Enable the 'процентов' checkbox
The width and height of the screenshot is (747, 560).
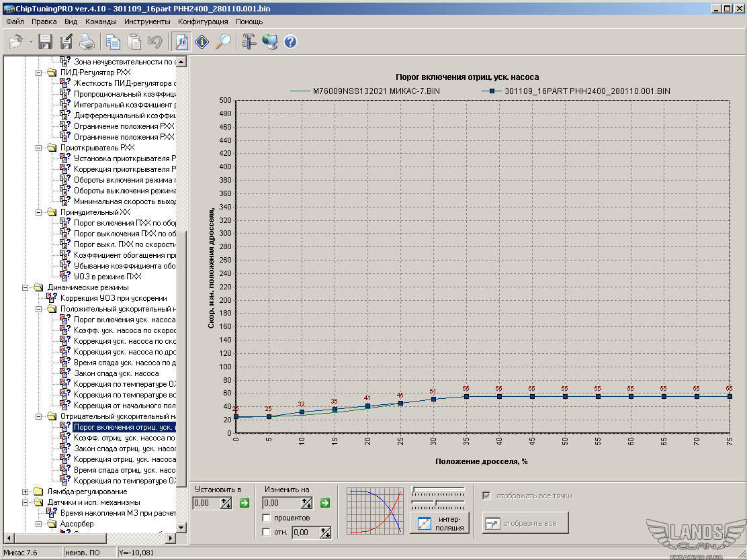pos(267,518)
